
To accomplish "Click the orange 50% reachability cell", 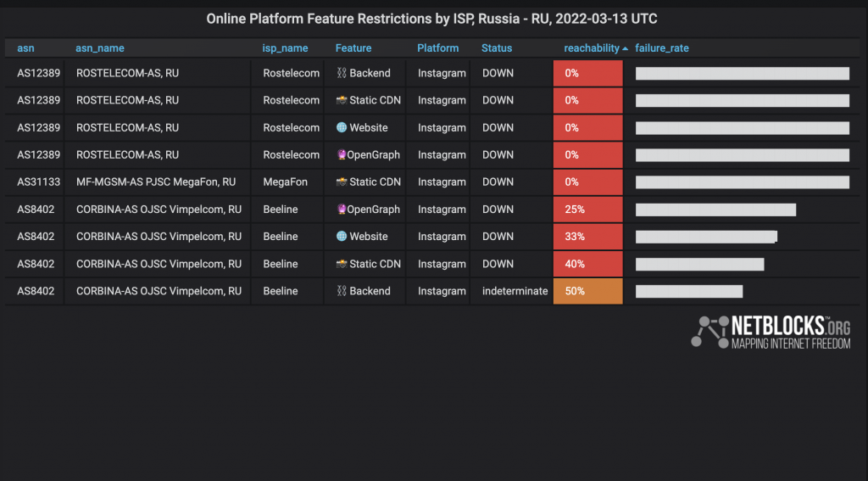I will [x=587, y=291].
